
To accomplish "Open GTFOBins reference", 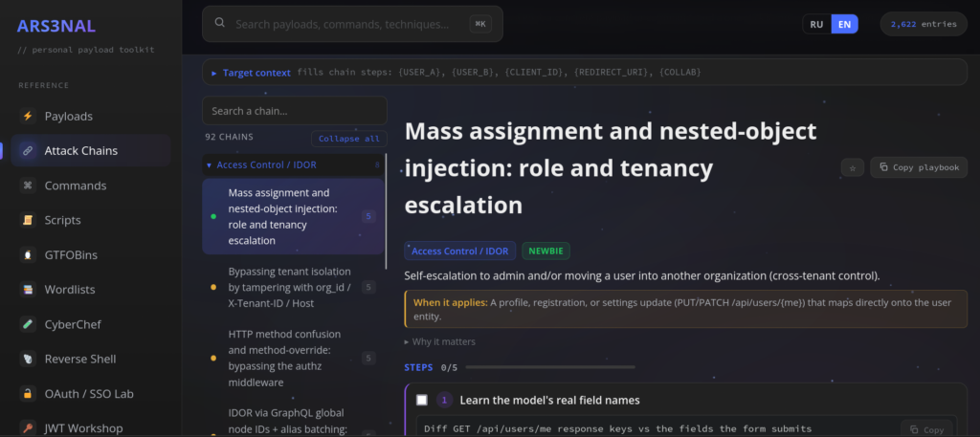I will point(91,254).
